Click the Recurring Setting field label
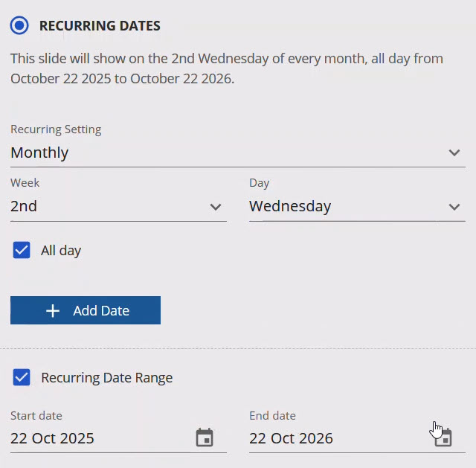476x468 pixels. point(56,129)
